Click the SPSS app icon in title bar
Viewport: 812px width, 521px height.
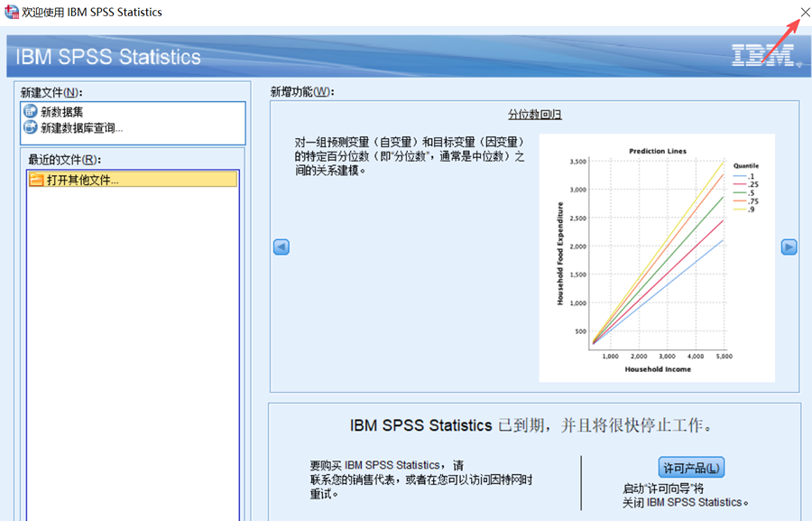(11, 12)
